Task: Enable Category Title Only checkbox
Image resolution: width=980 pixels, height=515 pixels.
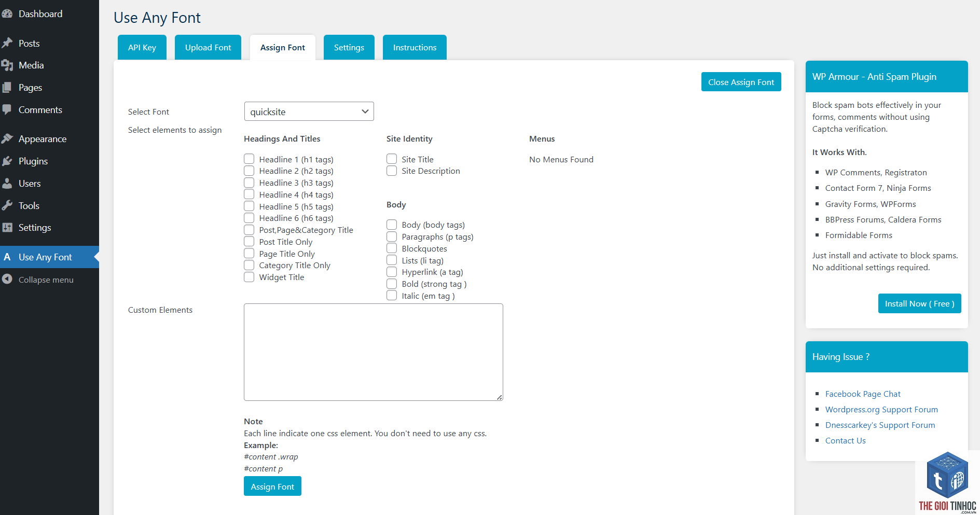Action: [x=249, y=265]
